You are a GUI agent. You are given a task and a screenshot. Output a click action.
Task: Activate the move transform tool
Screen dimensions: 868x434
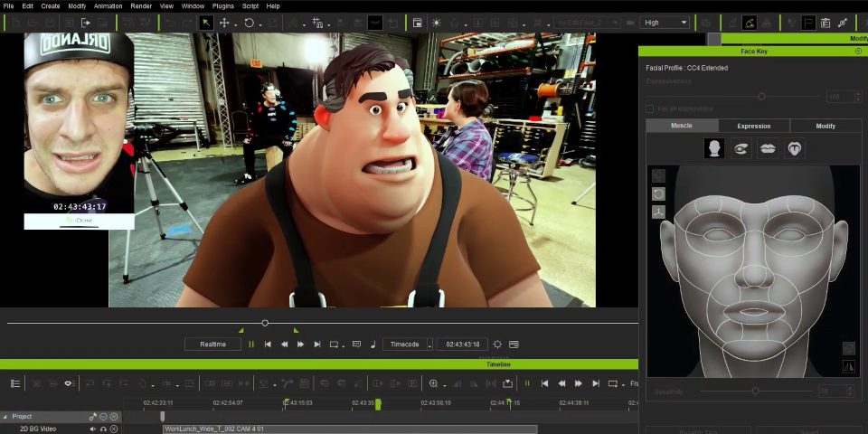(x=224, y=23)
